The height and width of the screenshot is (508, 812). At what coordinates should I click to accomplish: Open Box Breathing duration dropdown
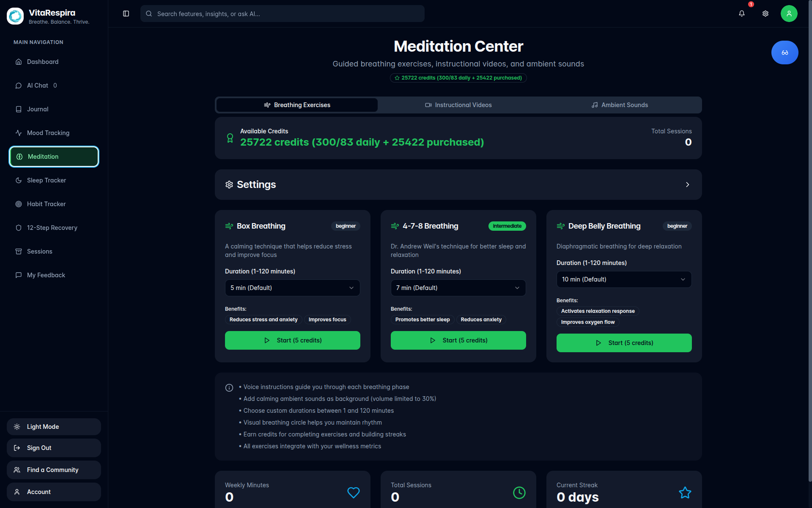(x=292, y=288)
